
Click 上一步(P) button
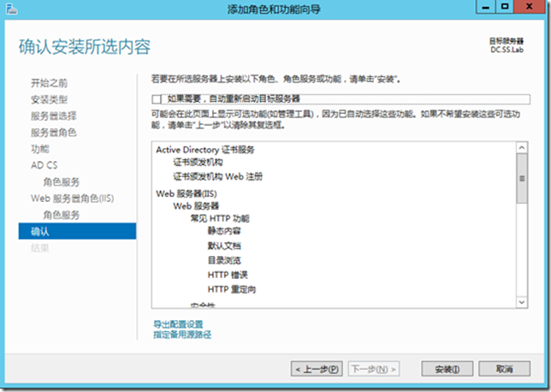tap(317, 369)
